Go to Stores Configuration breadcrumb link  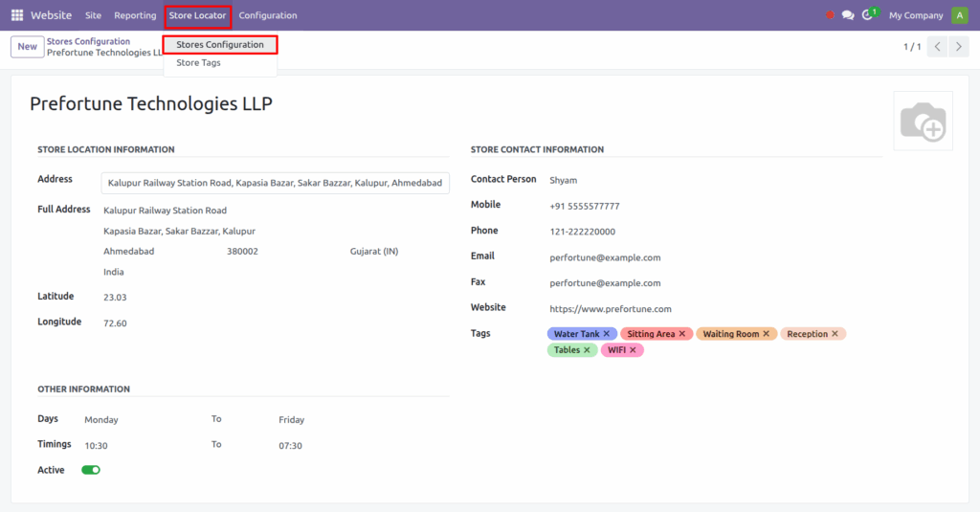(88, 41)
